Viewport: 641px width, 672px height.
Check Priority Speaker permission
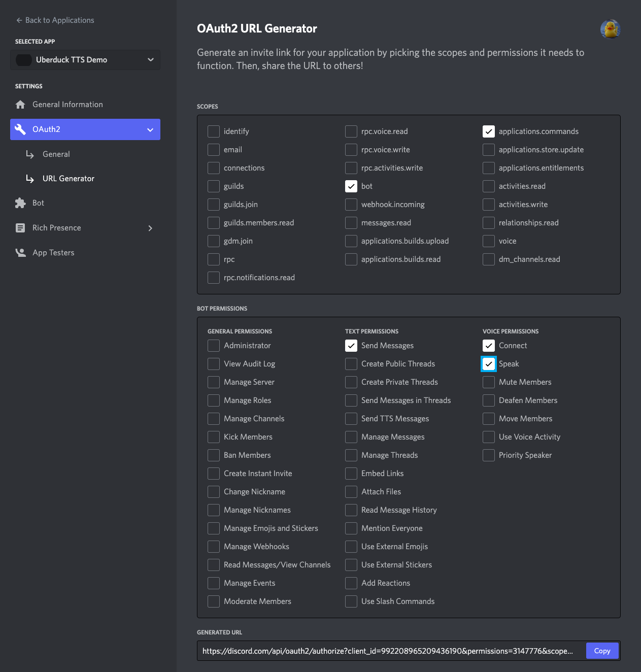click(x=489, y=455)
